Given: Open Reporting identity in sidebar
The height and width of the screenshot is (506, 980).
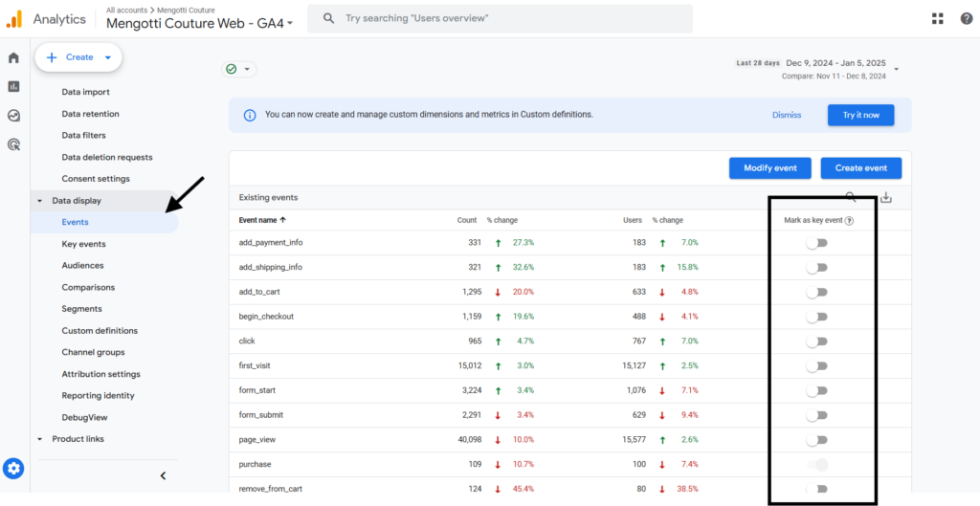Looking at the screenshot, I should (99, 395).
